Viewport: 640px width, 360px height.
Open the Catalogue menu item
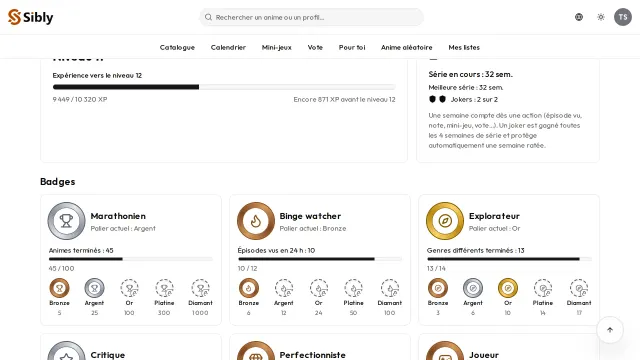[x=177, y=47]
